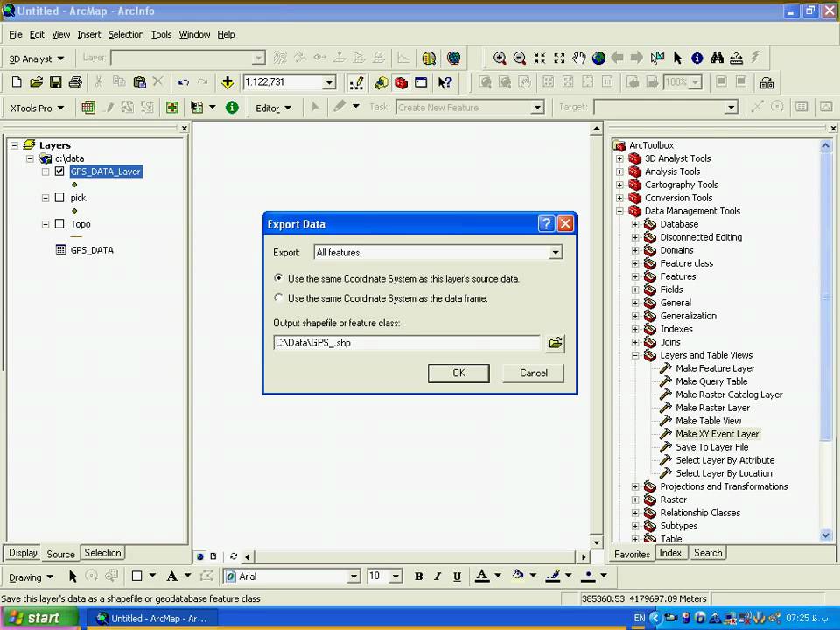
Task: Open the Window menu
Action: (x=194, y=35)
